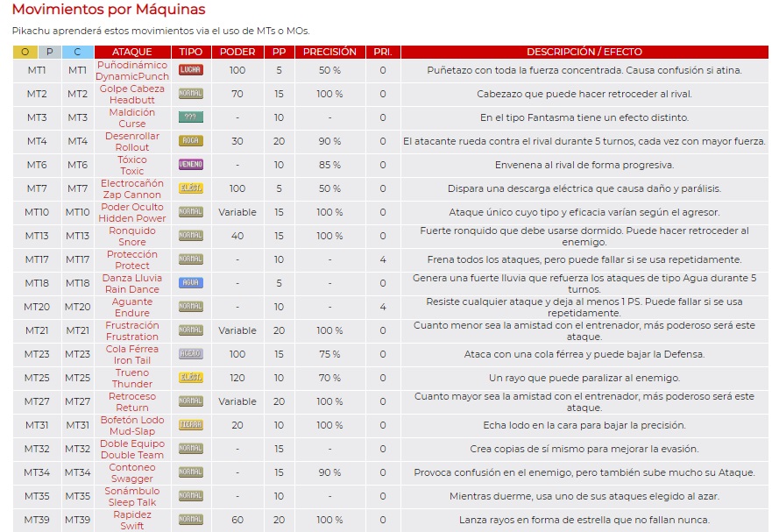Open the Frustración Frustration move link
The image size is (779, 532).
[132, 330]
